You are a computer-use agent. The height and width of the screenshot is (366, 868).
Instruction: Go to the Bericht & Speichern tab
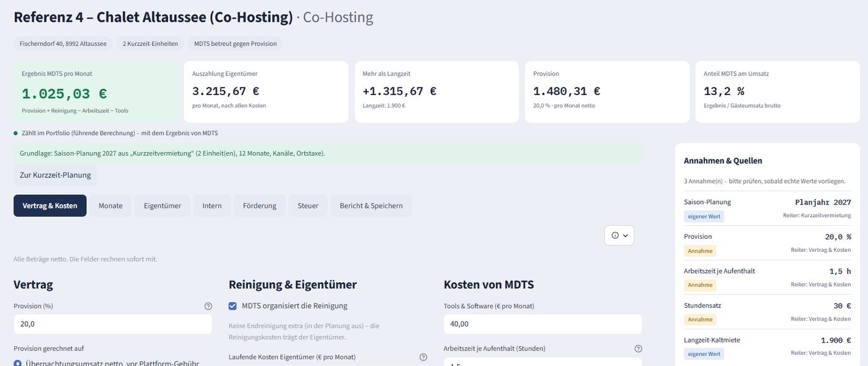coord(371,205)
